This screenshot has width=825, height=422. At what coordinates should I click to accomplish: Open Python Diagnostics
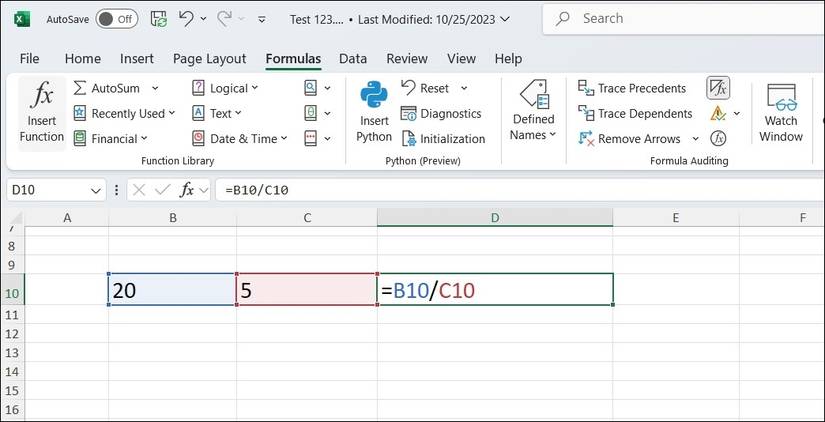[x=441, y=113]
